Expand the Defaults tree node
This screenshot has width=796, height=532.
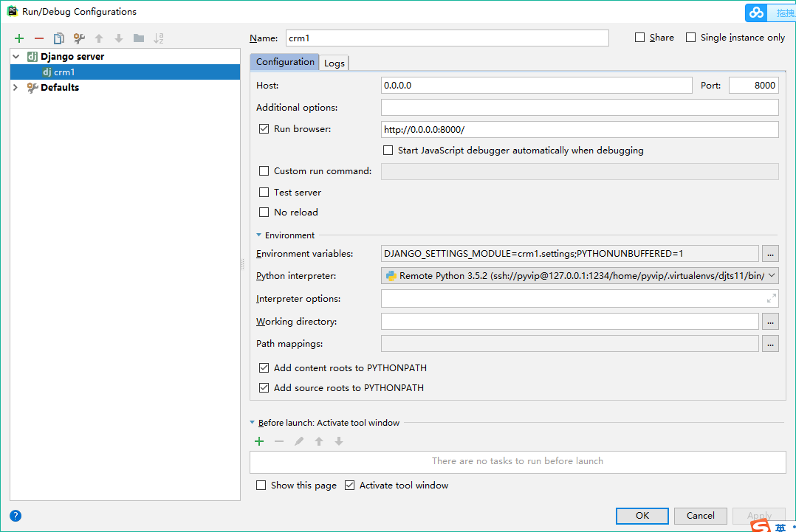16,87
